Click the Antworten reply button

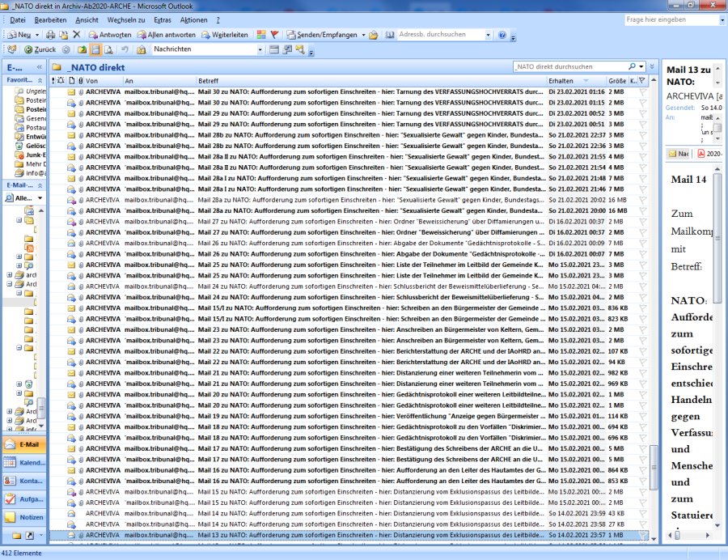tap(110, 35)
